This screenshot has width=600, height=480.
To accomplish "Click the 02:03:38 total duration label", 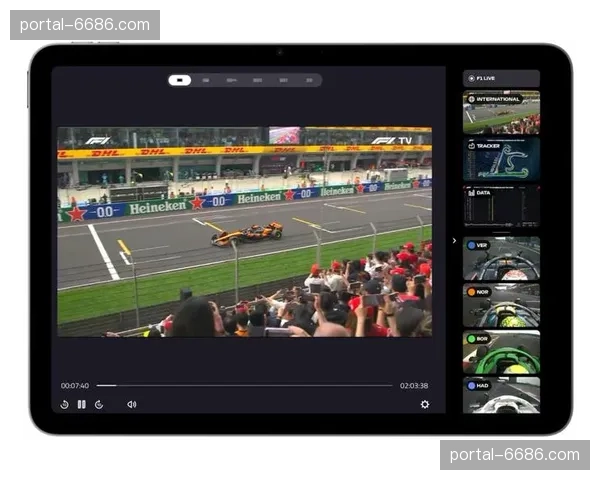I will pyautogui.click(x=414, y=385).
